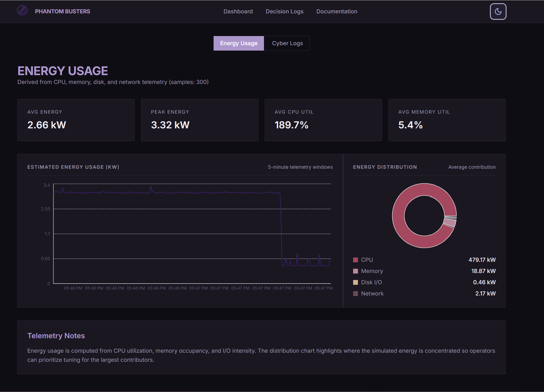The height and width of the screenshot is (392, 544).
Task: Switch to the Cyber Logs tab
Action: pos(287,43)
